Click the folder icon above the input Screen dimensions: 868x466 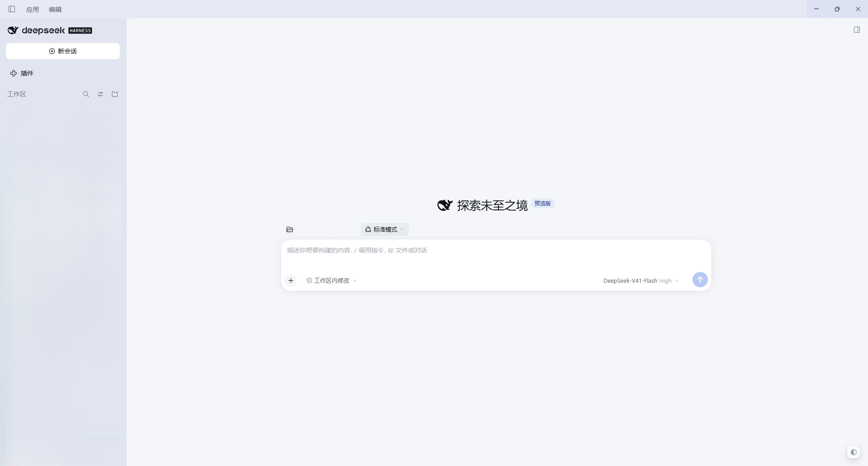[290, 229]
